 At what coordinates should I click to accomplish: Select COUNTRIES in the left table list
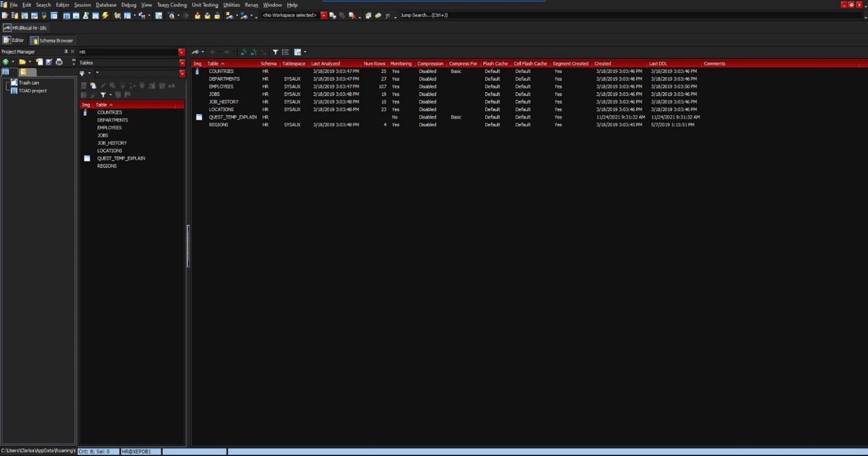click(x=109, y=112)
